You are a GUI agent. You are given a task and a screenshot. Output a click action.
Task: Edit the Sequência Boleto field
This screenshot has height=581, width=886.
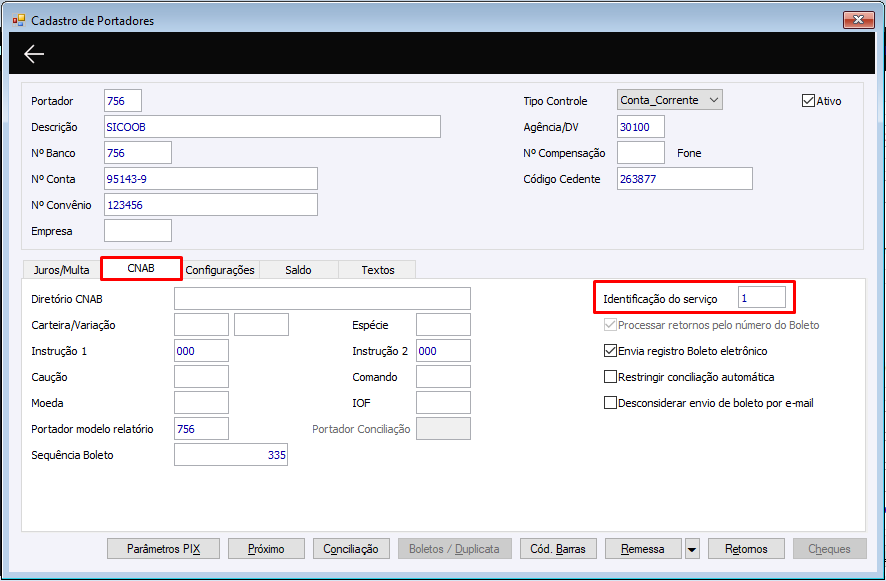231,454
